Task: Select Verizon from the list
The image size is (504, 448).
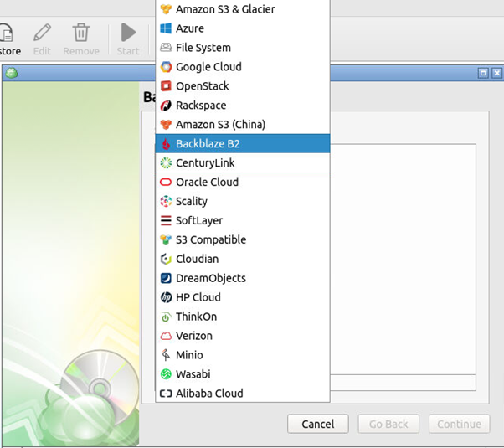Action: pos(243,336)
